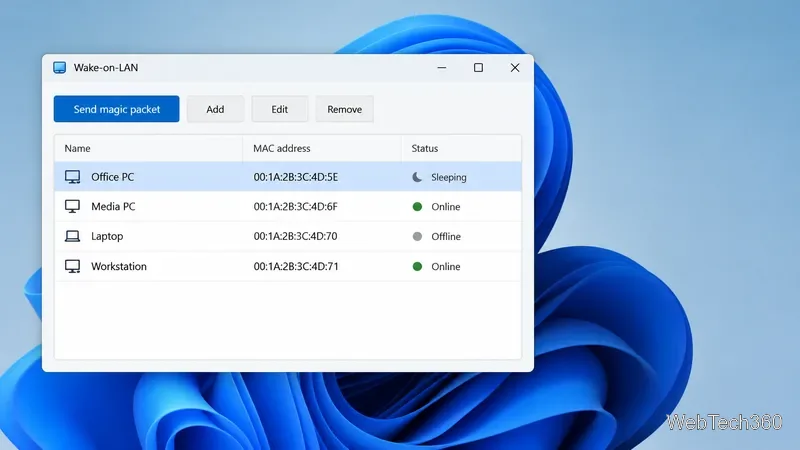Select the Media PC name
Viewport: 800px width, 450px height.
[113, 207]
